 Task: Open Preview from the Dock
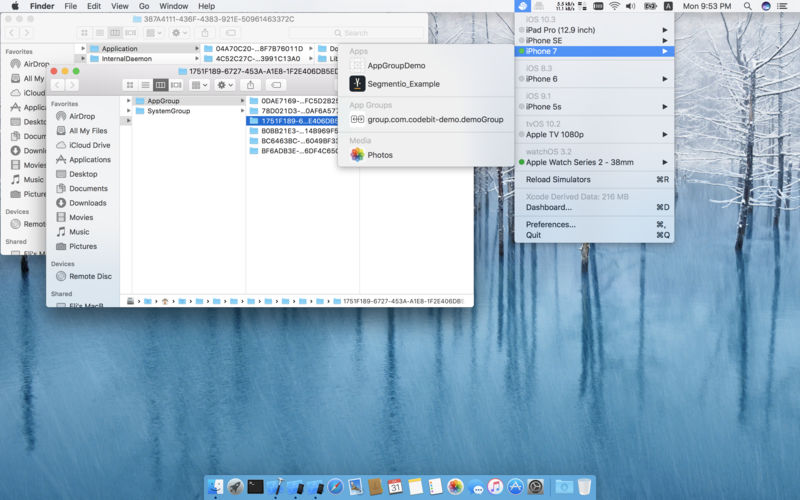click(x=355, y=487)
